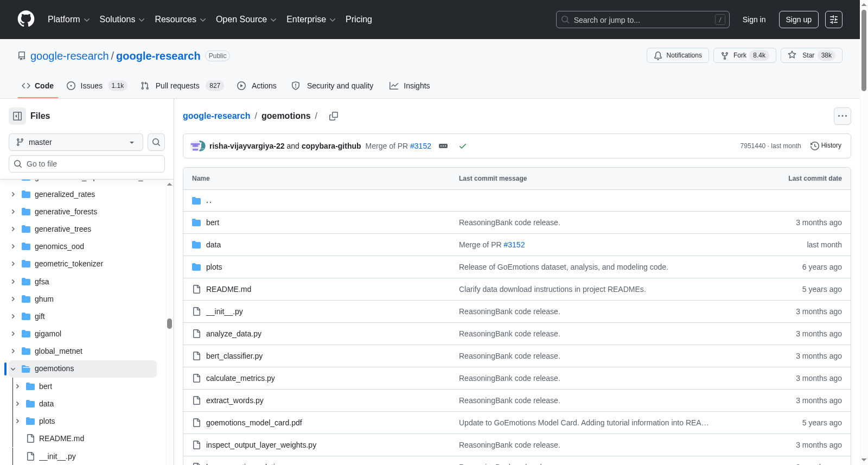Open the copybara-github author profile

tap(331, 146)
